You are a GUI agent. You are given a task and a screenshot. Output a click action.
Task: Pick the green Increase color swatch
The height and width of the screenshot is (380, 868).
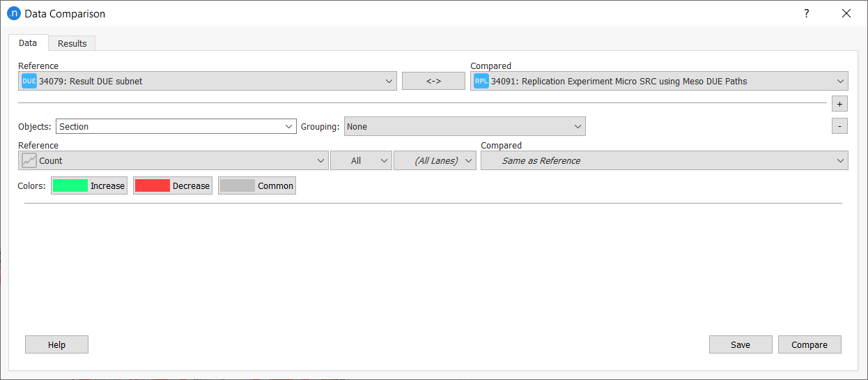[x=70, y=185]
